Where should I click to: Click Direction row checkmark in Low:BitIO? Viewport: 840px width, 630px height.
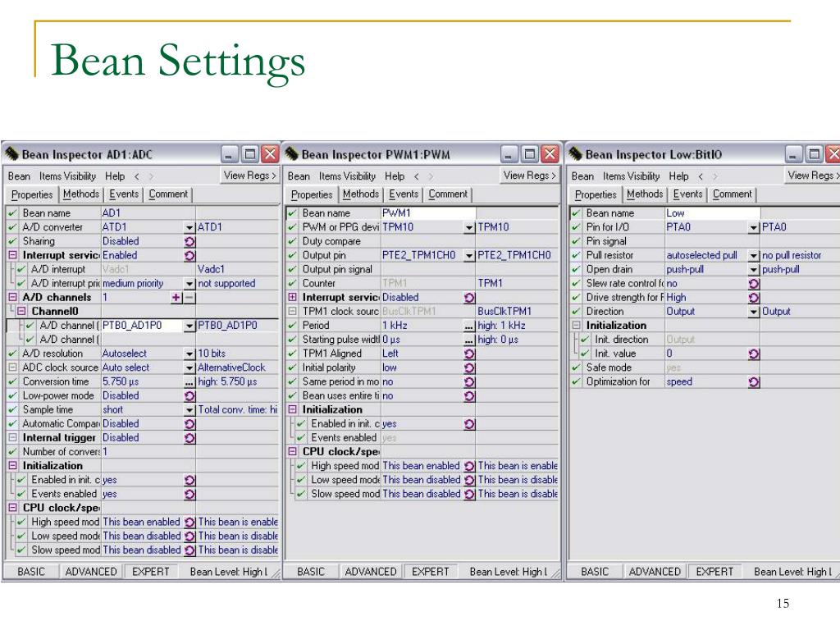576,311
